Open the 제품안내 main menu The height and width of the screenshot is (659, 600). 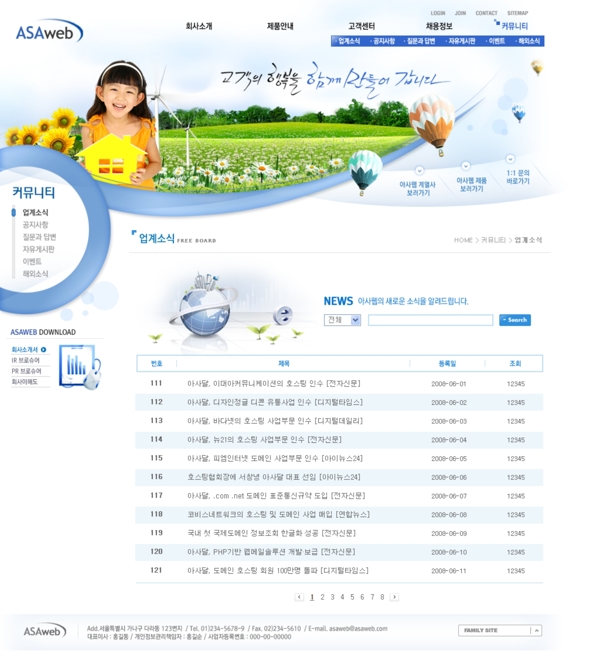pyautogui.click(x=280, y=26)
